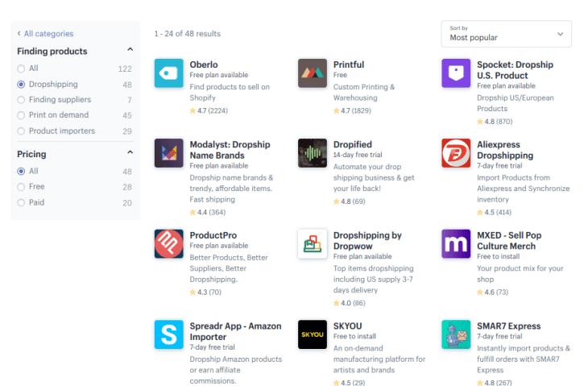Click Dropwow rating 4.0 (86)

point(349,303)
